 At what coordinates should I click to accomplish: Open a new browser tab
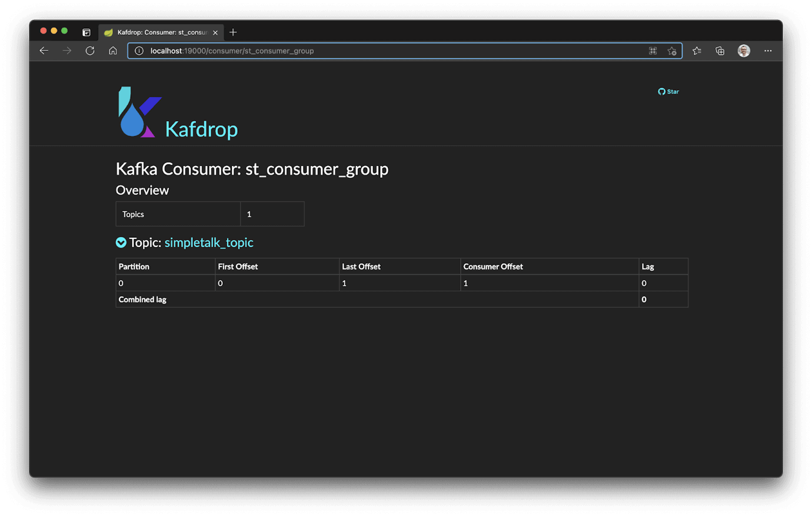pos(233,32)
